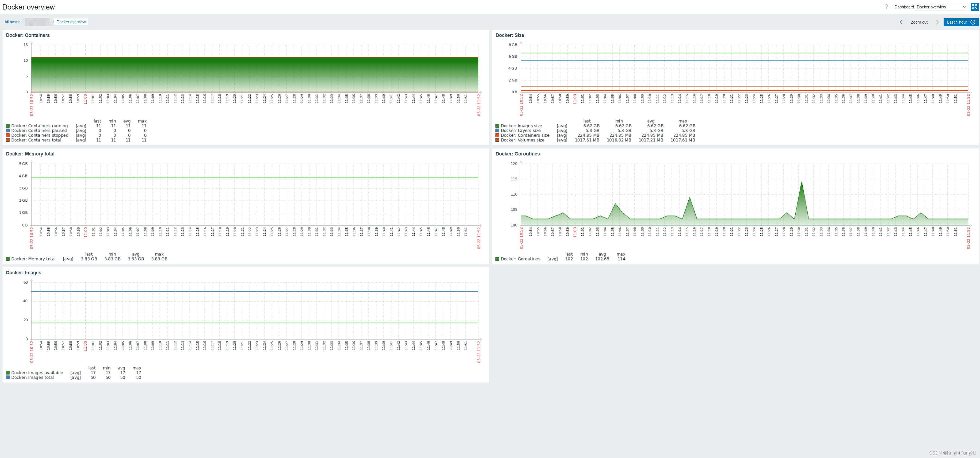
Task: Click 'Docker: Containers running' legend label
Action: pos(40,126)
